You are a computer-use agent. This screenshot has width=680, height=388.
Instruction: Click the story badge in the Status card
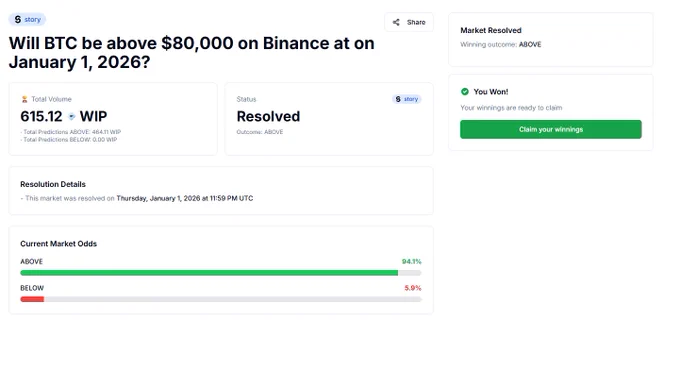click(407, 99)
